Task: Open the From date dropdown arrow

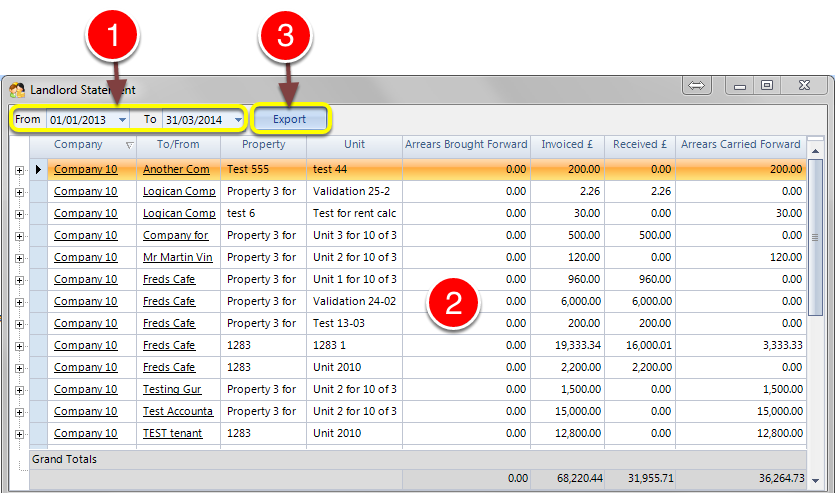Action: coord(122,120)
